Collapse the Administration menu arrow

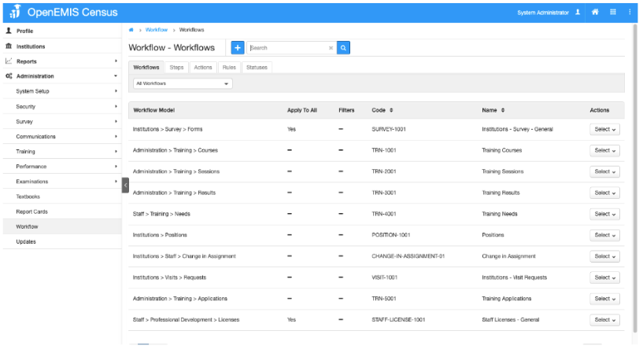(116, 75)
